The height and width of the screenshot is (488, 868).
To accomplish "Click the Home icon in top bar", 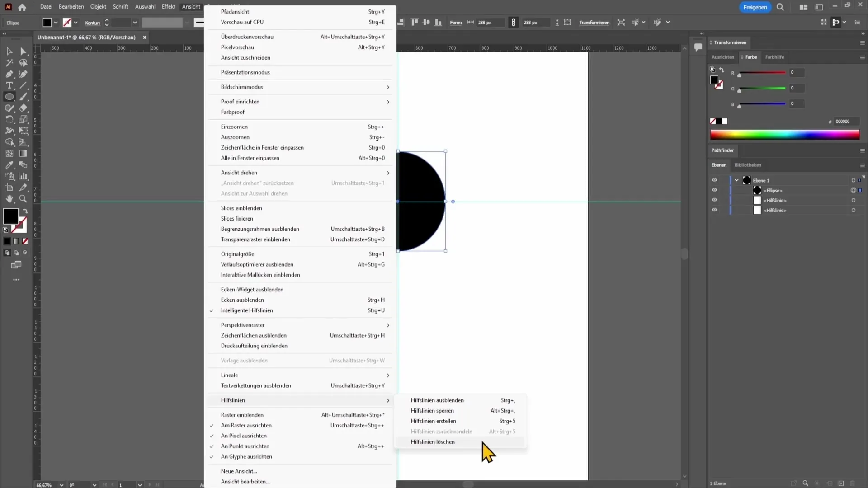I will (22, 7).
